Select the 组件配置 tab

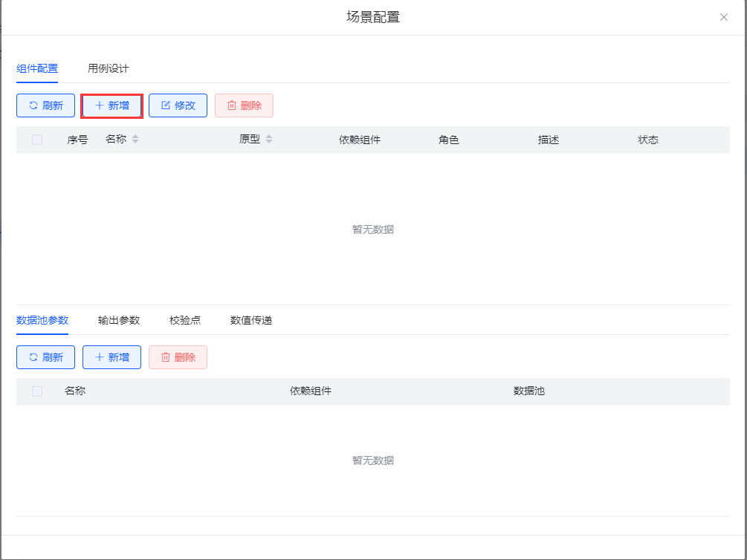coord(37,68)
